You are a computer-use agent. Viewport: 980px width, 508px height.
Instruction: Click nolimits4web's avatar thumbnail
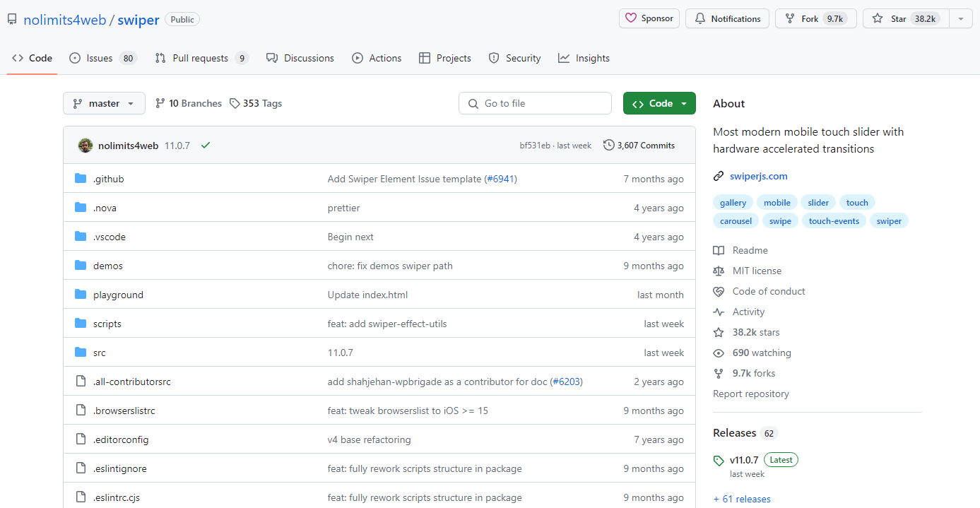[85, 145]
